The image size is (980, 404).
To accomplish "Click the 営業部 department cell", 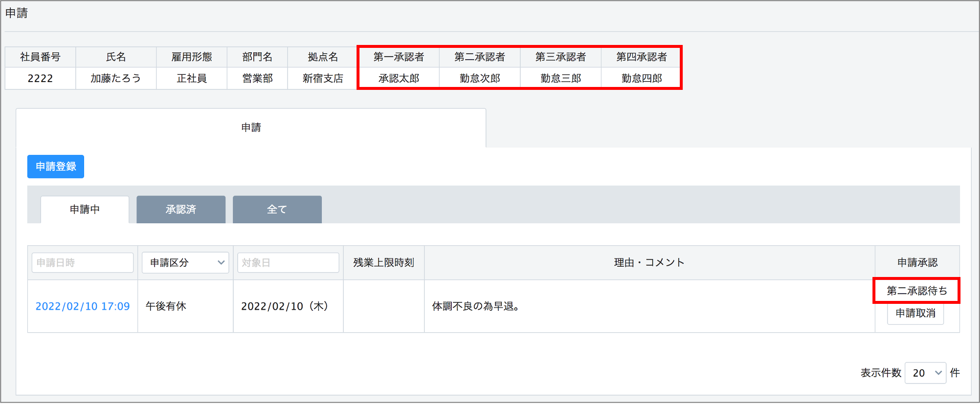I will tap(257, 79).
